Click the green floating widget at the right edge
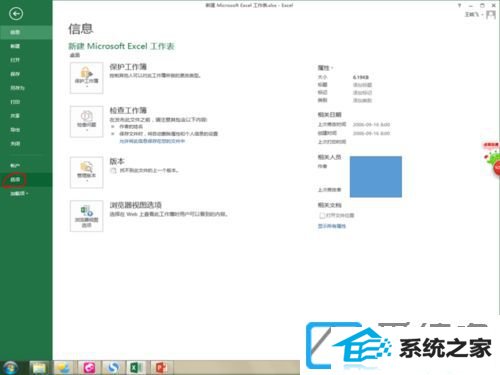This screenshot has height=375, width=500. point(492,159)
